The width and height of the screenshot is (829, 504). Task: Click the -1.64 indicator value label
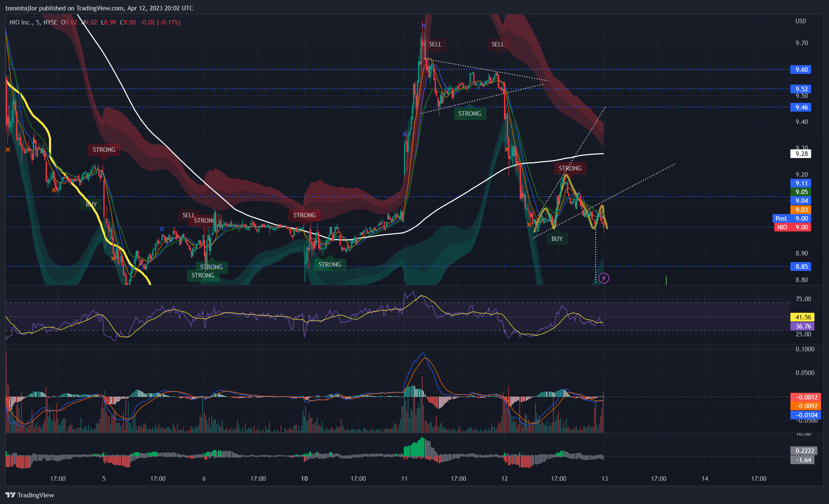click(802, 460)
